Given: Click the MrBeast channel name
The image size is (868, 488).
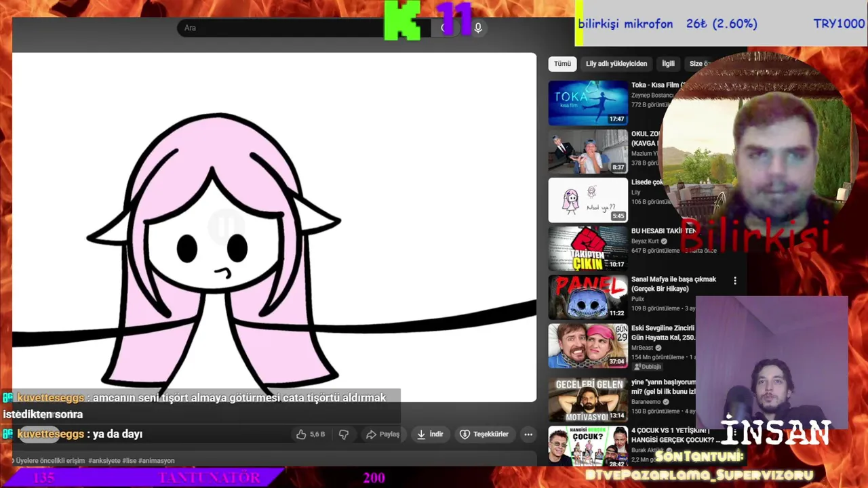Looking at the screenshot, I should 642,348.
